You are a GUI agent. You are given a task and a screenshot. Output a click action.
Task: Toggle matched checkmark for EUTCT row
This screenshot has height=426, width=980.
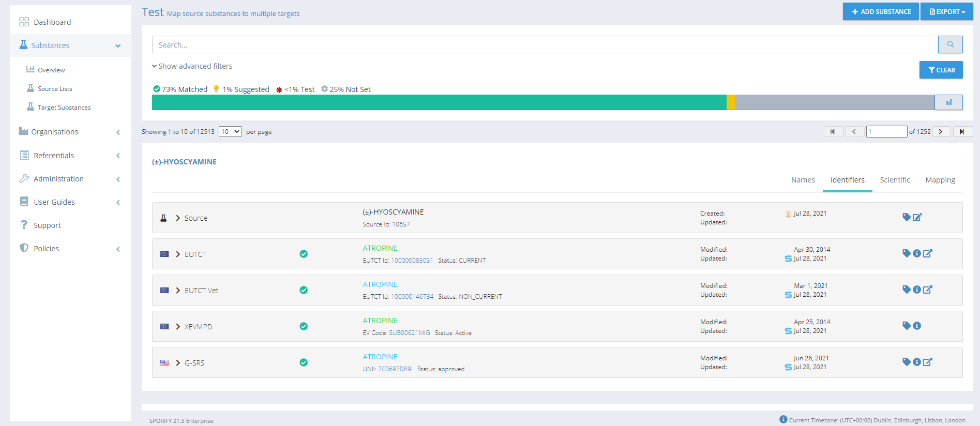tap(304, 254)
